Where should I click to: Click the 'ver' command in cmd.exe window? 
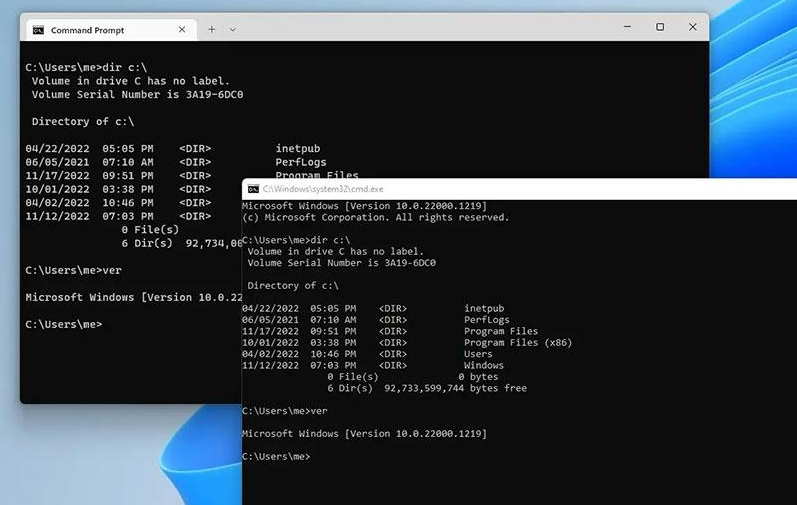pos(319,411)
